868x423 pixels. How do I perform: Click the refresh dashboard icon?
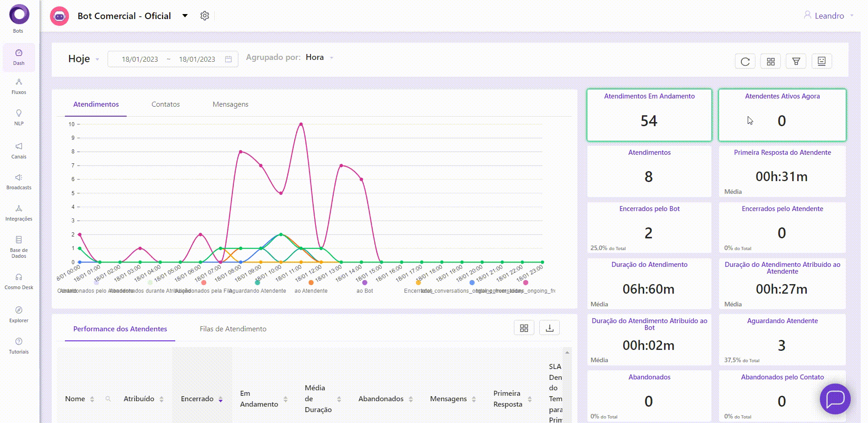[745, 61]
